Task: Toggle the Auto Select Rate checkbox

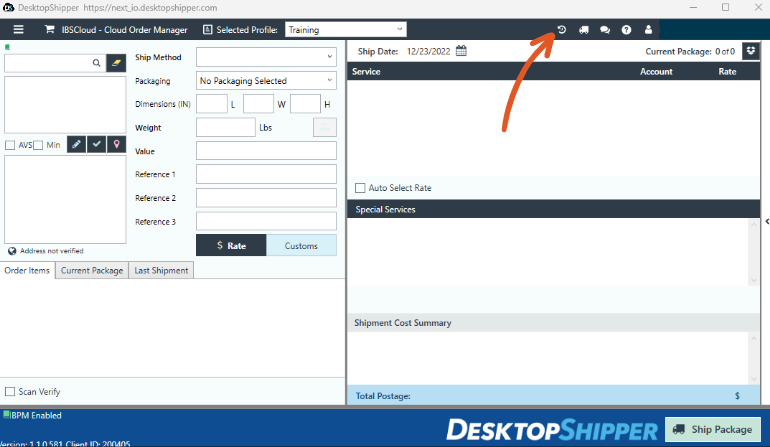Action: pyautogui.click(x=360, y=188)
